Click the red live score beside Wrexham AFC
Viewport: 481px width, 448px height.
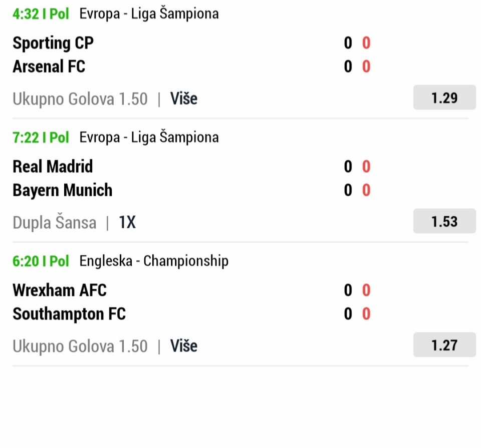point(366,290)
